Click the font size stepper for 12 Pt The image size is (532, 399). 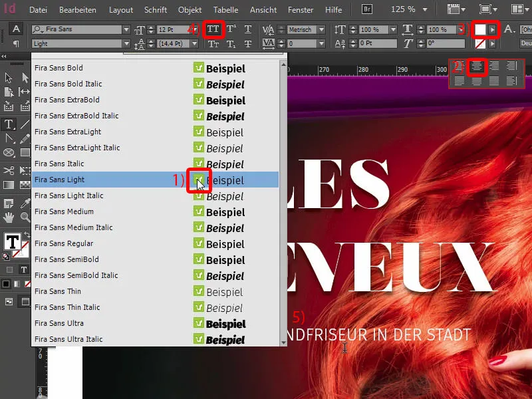pyautogui.click(x=152, y=29)
